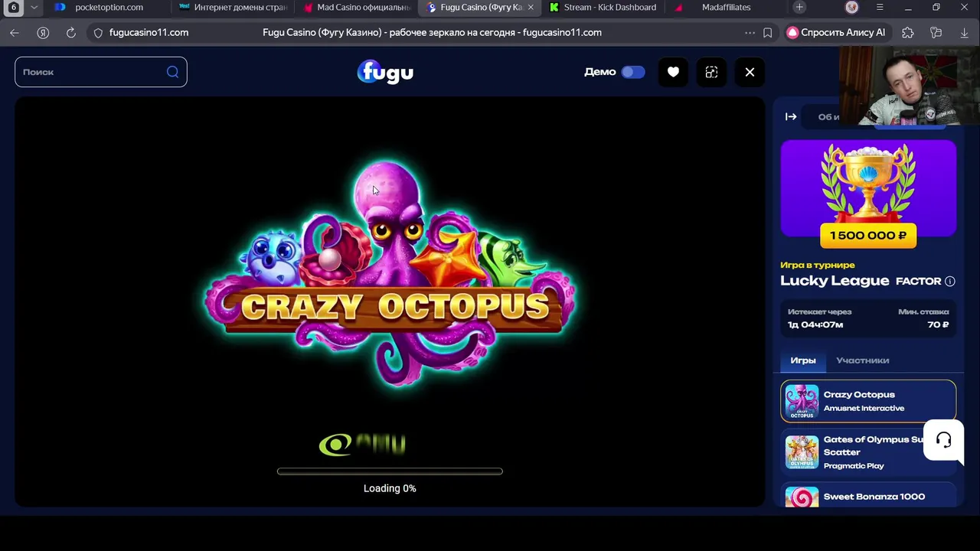This screenshot has width=980, height=551.
Task: Click the Pragmatic Play provider text
Action: tap(854, 466)
